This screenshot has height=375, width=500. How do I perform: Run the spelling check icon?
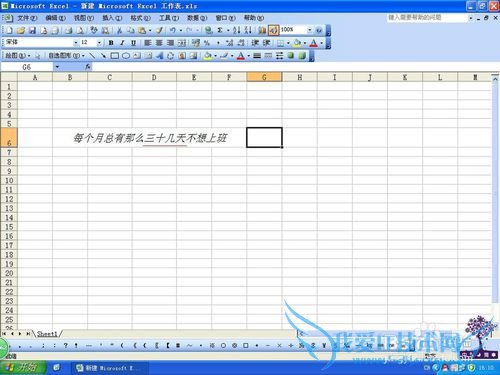point(94,30)
